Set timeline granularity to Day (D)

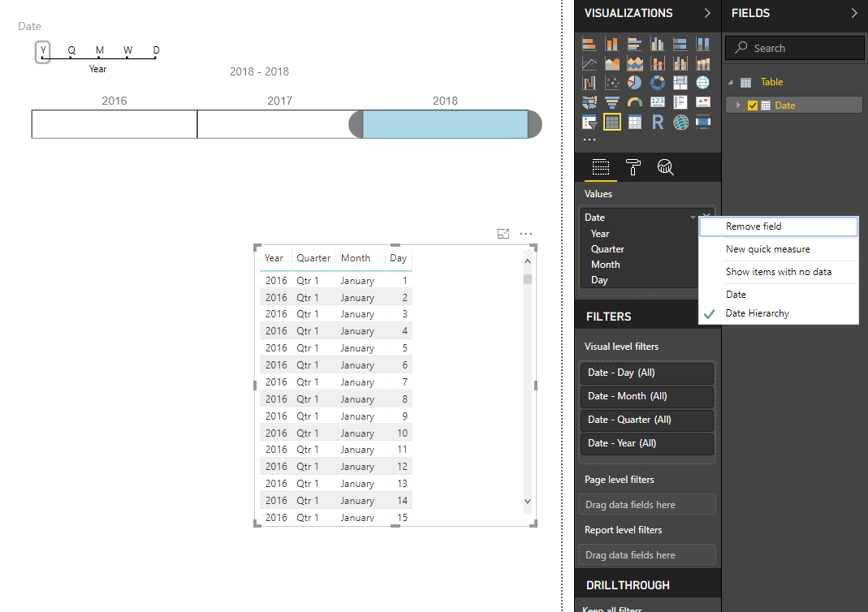[x=156, y=51]
